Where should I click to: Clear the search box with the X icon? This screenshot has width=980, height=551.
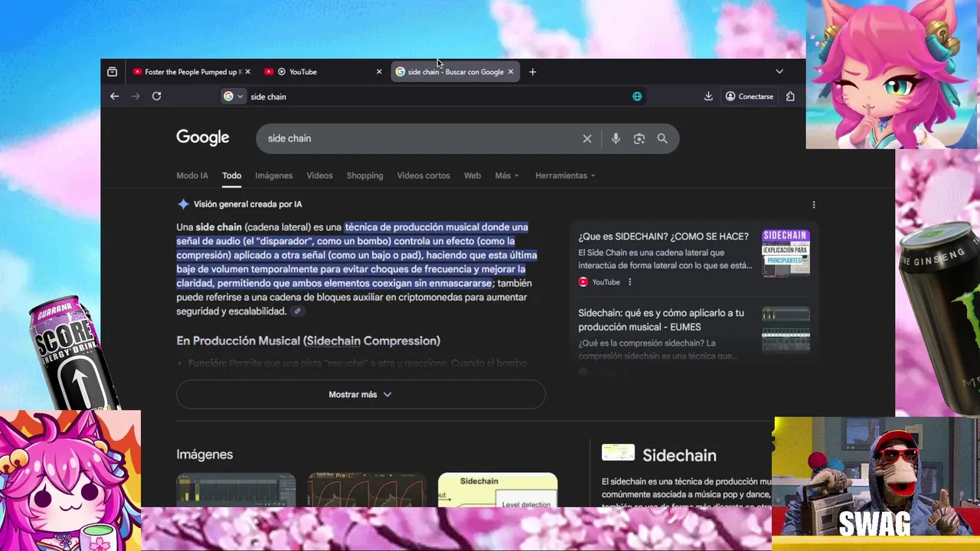[x=587, y=139]
